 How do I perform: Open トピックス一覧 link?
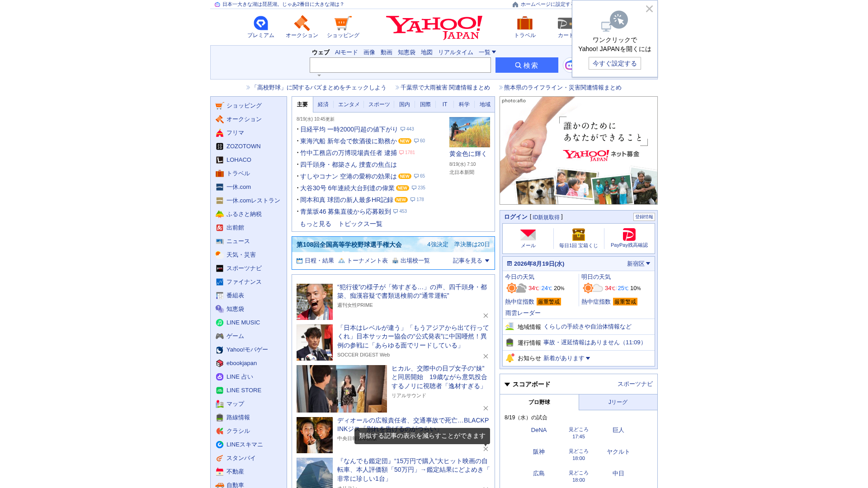tap(360, 224)
